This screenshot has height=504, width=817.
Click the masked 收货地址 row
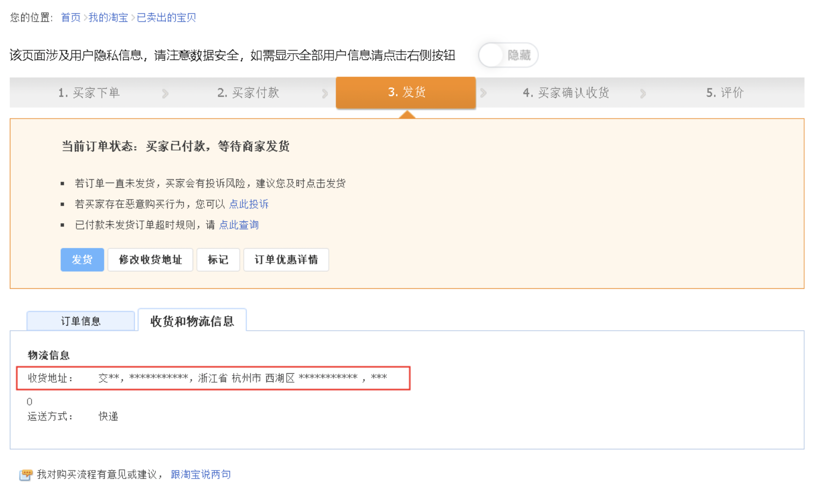213,378
